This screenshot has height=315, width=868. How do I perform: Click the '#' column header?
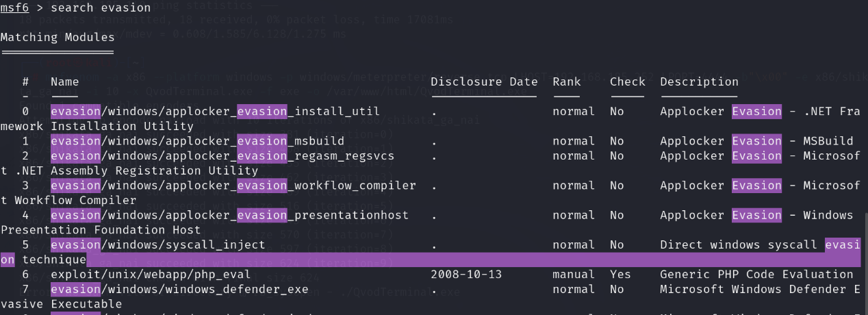point(25,81)
